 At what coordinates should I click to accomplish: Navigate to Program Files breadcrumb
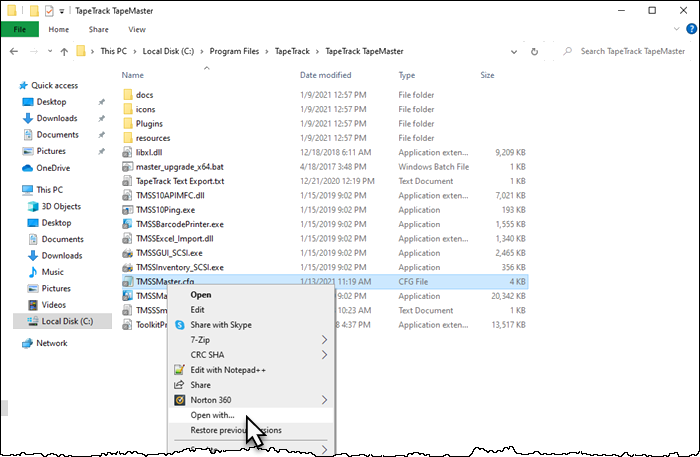coord(234,51)
